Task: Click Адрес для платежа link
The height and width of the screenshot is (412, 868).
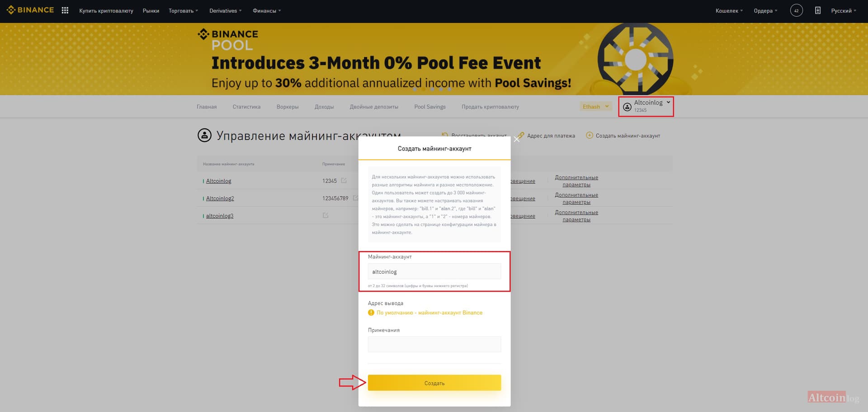Action: point(551,136)
